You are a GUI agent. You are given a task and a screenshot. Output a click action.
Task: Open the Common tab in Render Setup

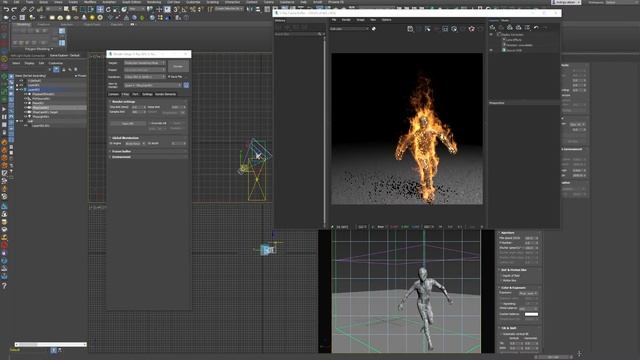(113, 94)
